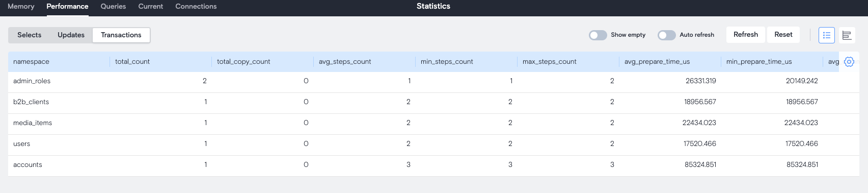Image resolution: width=868 pixels, height=193 pixels.
Task: Select the Updates segment
Action: tap(71, 35)
